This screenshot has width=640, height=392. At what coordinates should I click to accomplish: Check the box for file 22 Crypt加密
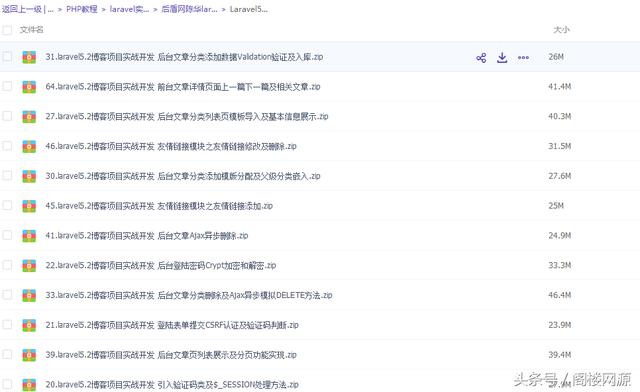[7, 265]
